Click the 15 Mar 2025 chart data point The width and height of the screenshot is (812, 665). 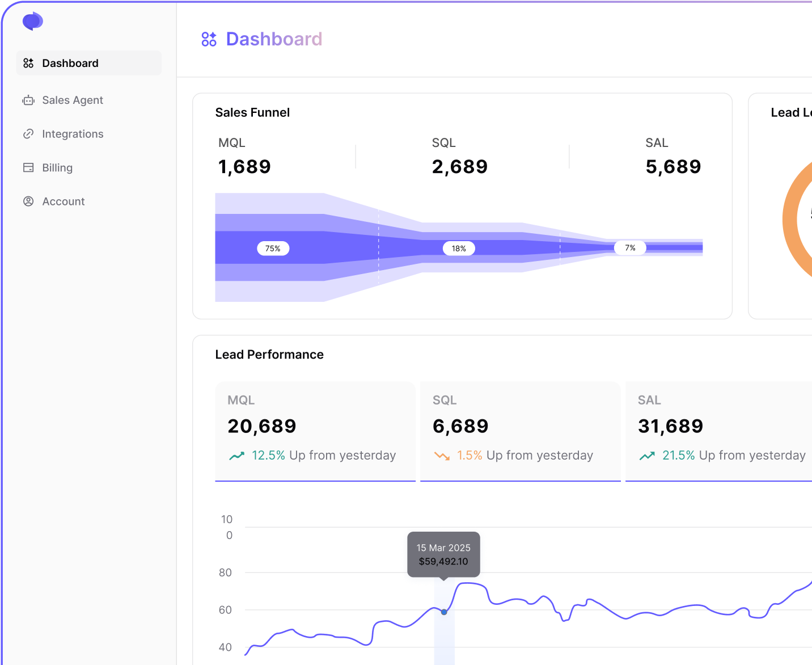pyautogui.click(x=444, y=612)
